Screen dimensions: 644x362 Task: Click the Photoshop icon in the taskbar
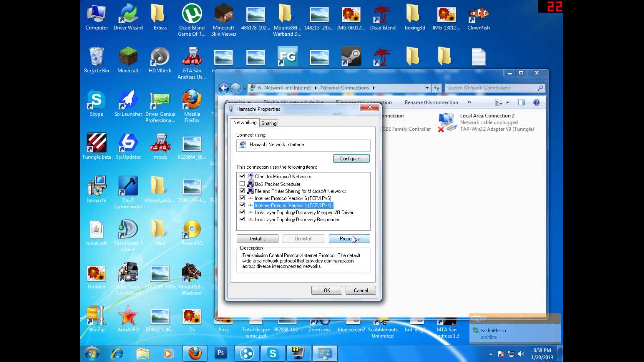pyautogui.click(x=220, y=353)
